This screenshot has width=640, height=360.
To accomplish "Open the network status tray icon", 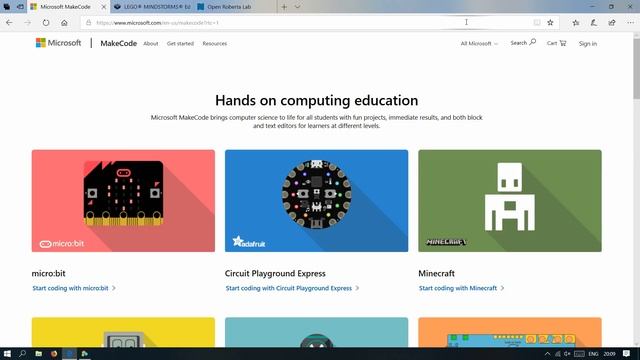I will click(x=558, y=354).
